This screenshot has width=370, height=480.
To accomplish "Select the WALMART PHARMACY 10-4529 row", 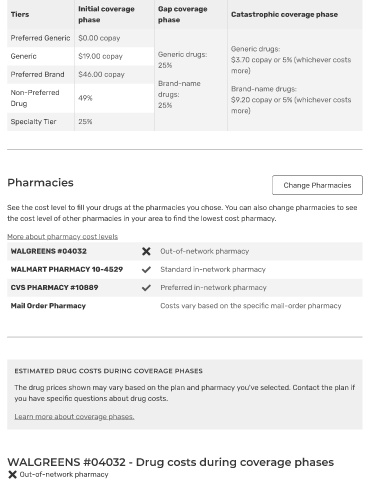I will click(185, 269).
